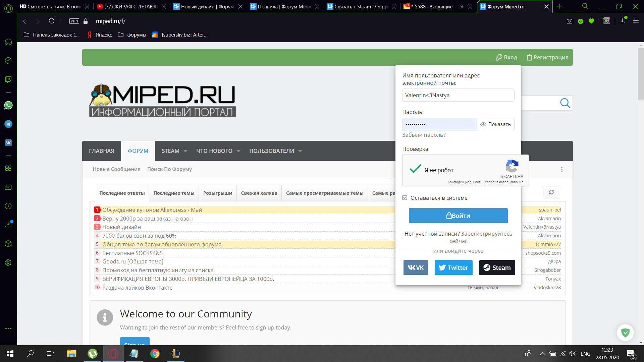Viewport: 644px width, 362px height.
Task: Open Twitch panel in Opera sidebar
Action: pos(8,79)
